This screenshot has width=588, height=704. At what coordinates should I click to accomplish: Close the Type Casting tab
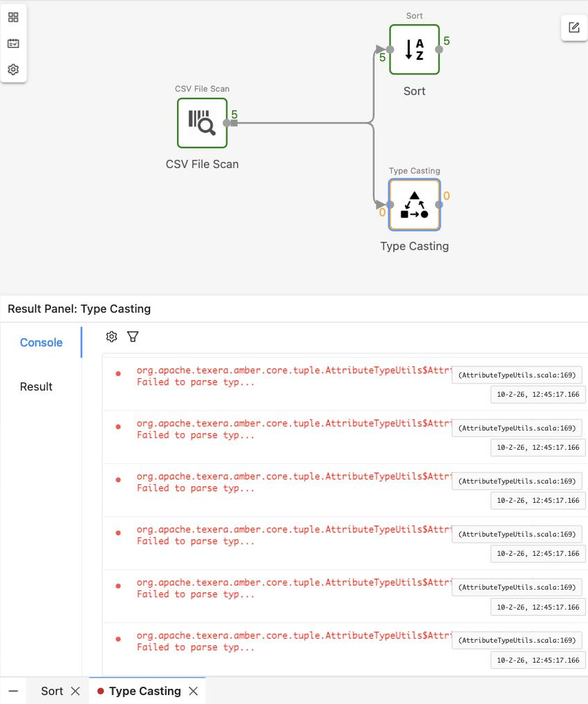pos(193,691)
